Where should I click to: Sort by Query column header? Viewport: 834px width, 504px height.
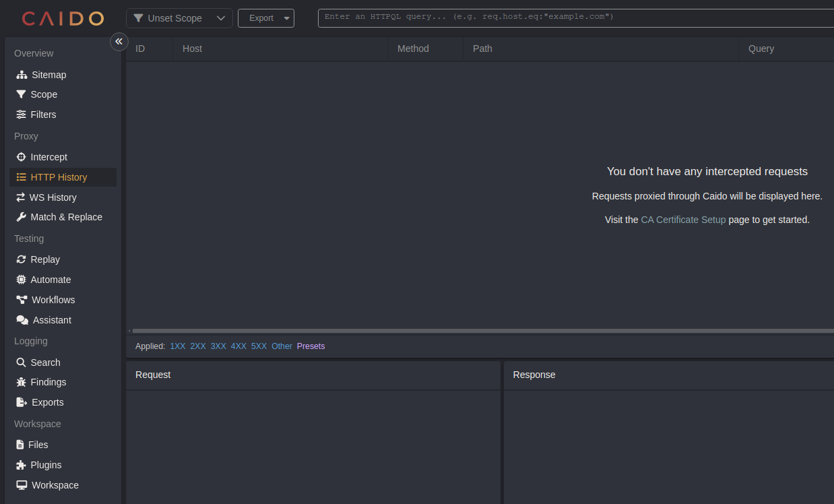click(x=786, y=49)
